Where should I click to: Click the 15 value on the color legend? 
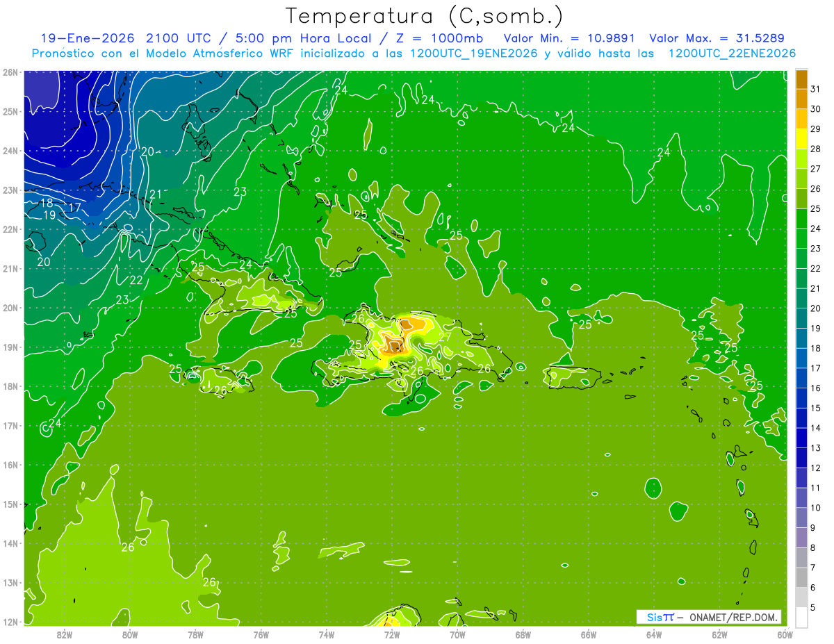click(x=815, y=408)
